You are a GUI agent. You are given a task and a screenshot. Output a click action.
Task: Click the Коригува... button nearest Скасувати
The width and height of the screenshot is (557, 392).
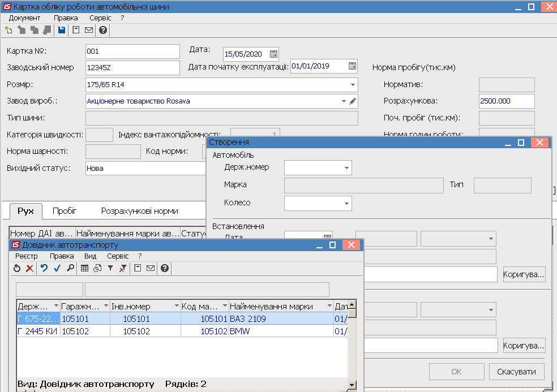[x=524, y=346]
